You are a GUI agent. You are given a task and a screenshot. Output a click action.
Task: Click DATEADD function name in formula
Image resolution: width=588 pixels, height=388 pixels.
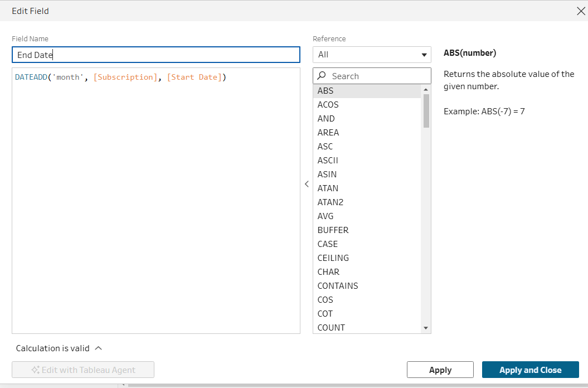31,77
